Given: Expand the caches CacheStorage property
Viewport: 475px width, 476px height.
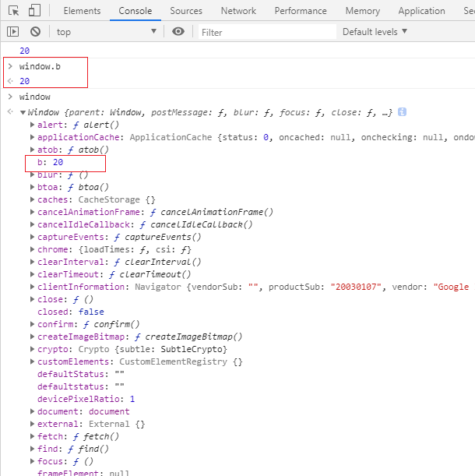Looking at the screenshot, I should (x=32, y=199).
